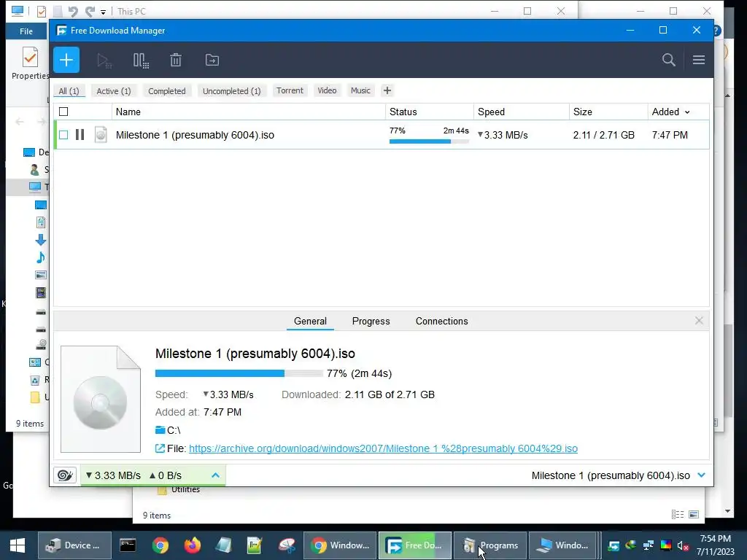Expand speed panel with up chevron
Viewport: 747px width, 560px height.
click(215, 475)
